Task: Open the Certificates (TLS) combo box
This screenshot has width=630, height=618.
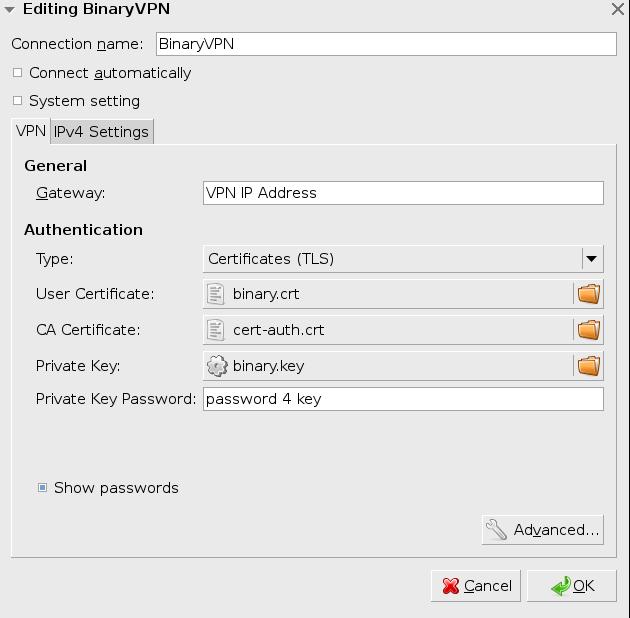Action: (392, 259)
